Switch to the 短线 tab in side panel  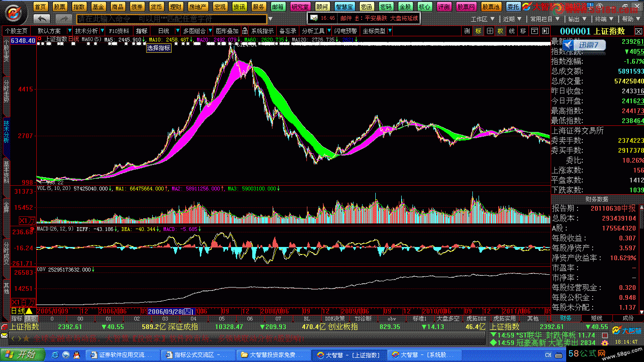point(596,319)
